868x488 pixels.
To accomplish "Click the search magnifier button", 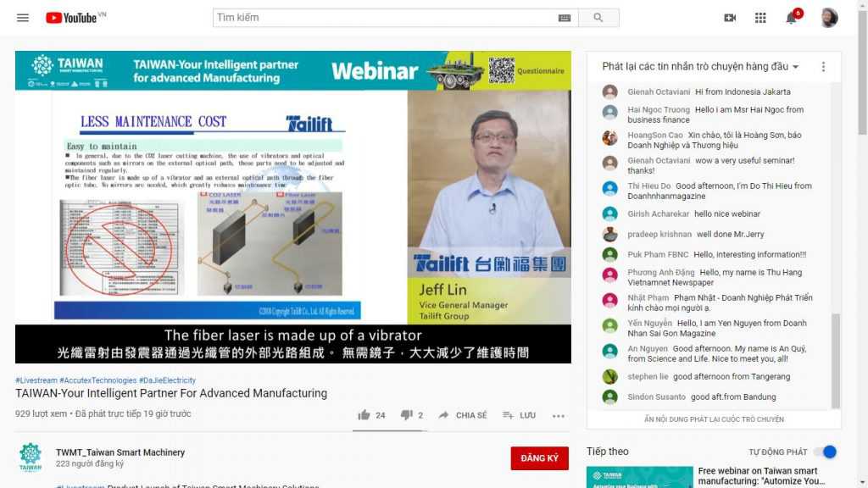I will point(598,18).
